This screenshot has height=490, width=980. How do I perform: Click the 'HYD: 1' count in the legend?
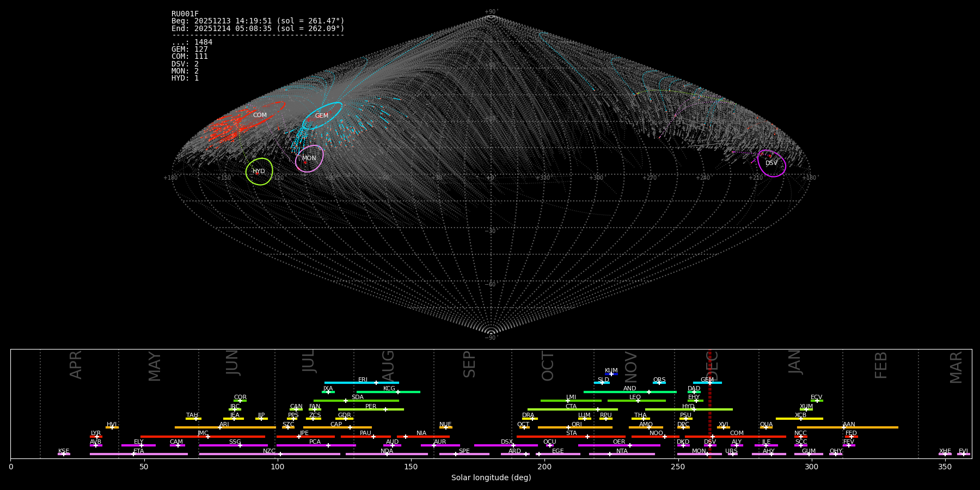185,78
